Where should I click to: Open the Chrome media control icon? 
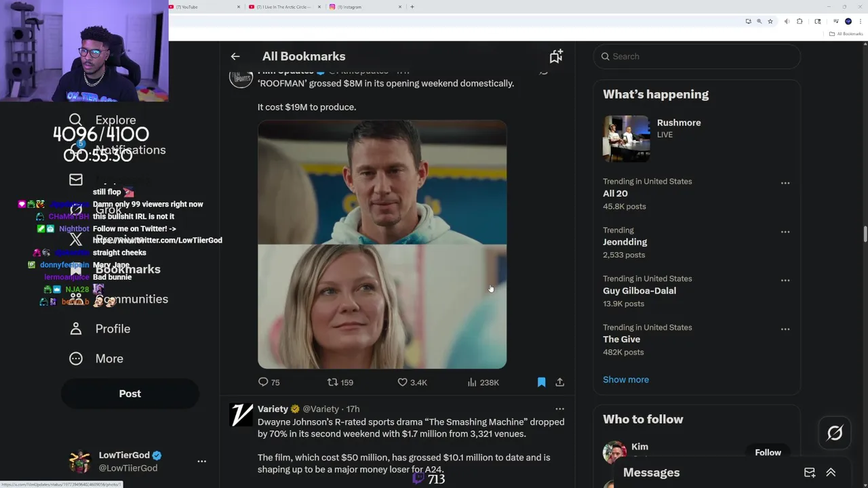(835, 22)
